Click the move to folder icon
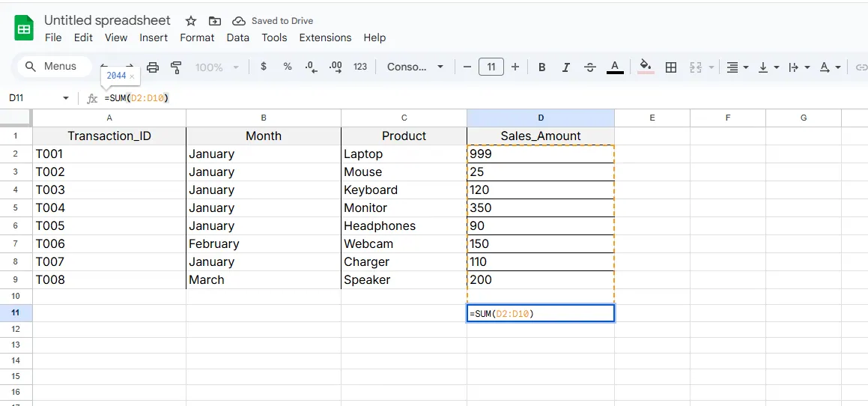Viewport: 868px width, 406px height. tap(215, 21)
